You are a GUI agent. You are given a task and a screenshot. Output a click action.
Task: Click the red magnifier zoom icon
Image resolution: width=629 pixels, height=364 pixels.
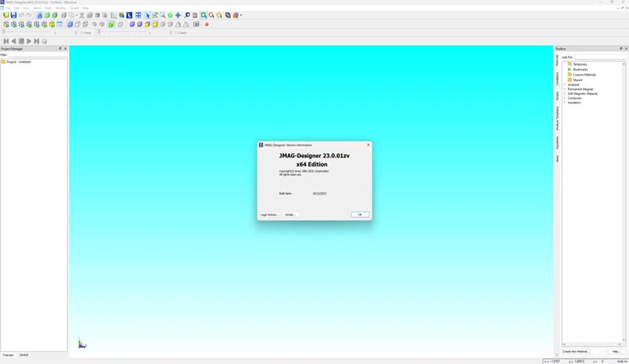coord(211,15)
